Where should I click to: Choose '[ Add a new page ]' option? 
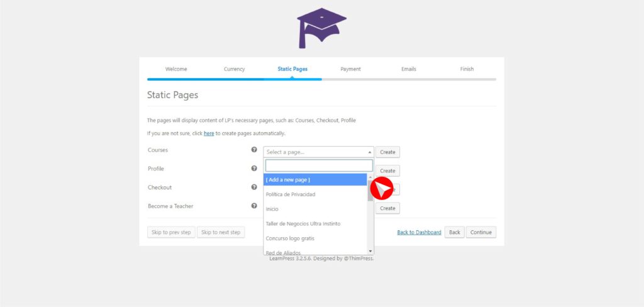(x=314, y=180)
